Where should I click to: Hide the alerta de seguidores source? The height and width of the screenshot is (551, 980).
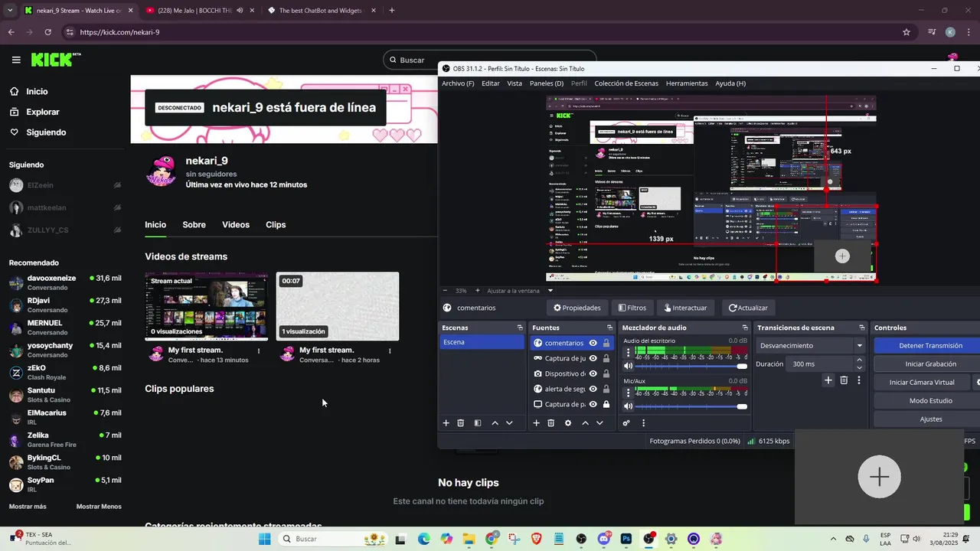tap(593, 389)
